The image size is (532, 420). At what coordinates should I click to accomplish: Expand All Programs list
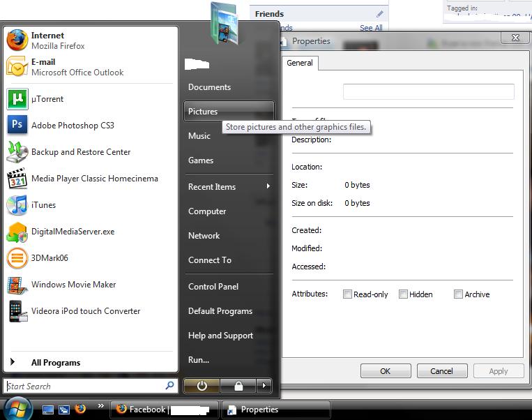point(55,363)
